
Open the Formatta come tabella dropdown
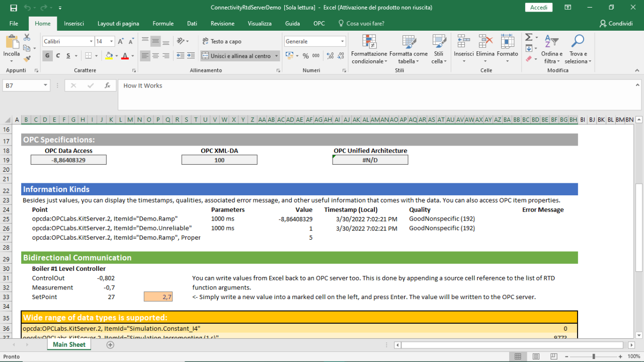click(x=409, y=49)
